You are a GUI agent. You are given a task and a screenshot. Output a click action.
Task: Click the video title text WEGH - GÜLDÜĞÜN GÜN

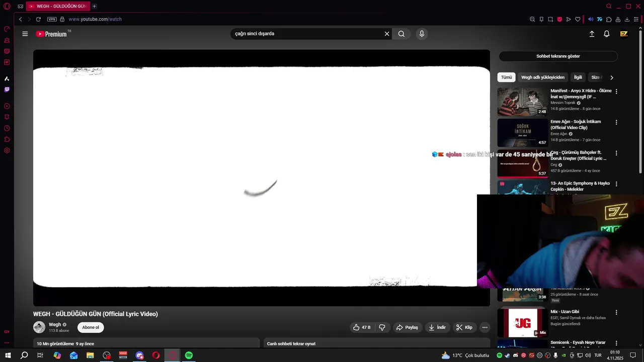pyautogui.click(x=96, y=314)
